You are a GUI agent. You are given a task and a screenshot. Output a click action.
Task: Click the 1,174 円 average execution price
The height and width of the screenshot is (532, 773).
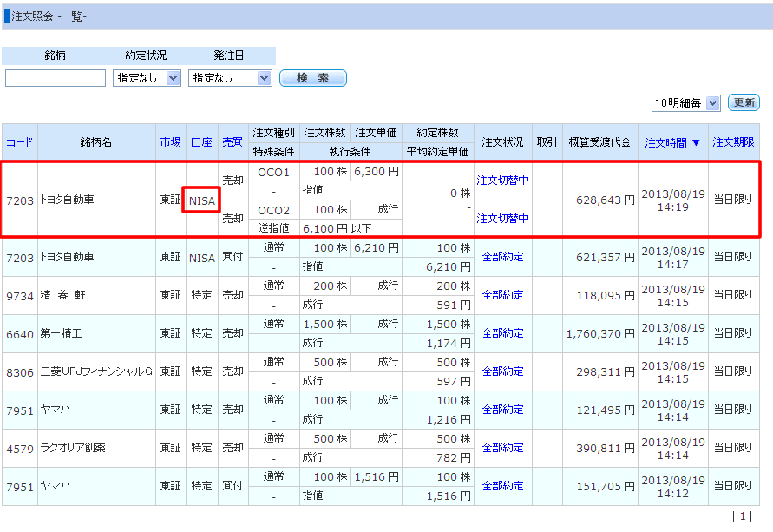(449, 343)
